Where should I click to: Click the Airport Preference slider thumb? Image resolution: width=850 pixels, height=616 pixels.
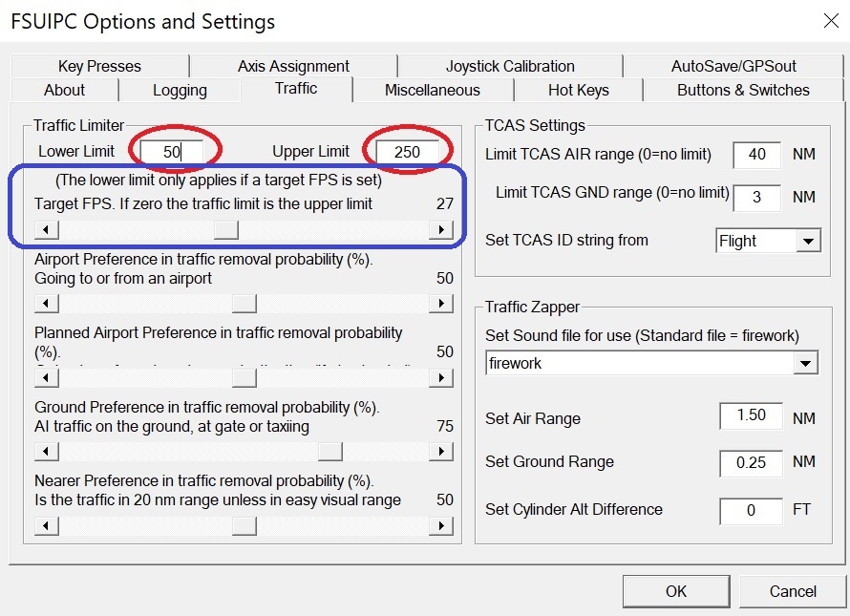click(244, 304)
